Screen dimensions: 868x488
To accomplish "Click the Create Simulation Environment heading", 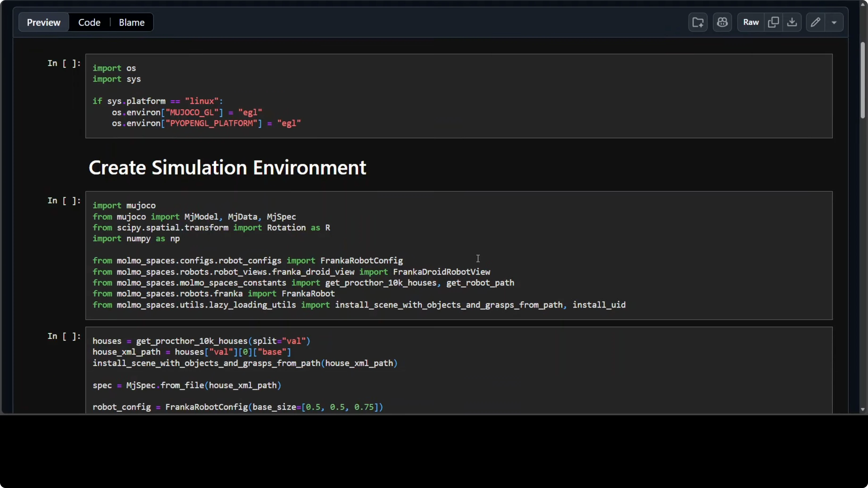I will click(227, 167).
